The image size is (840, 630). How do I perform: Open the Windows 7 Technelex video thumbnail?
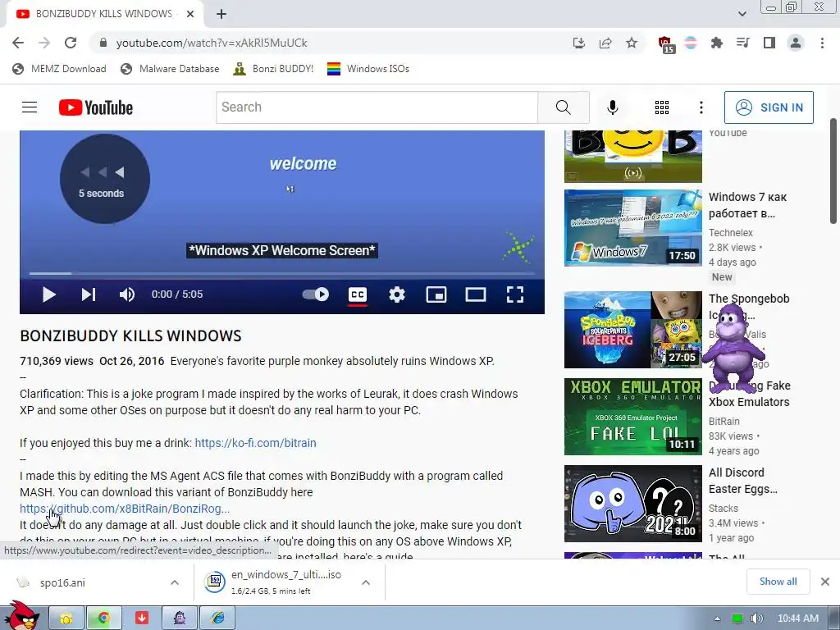click(632, 228)
